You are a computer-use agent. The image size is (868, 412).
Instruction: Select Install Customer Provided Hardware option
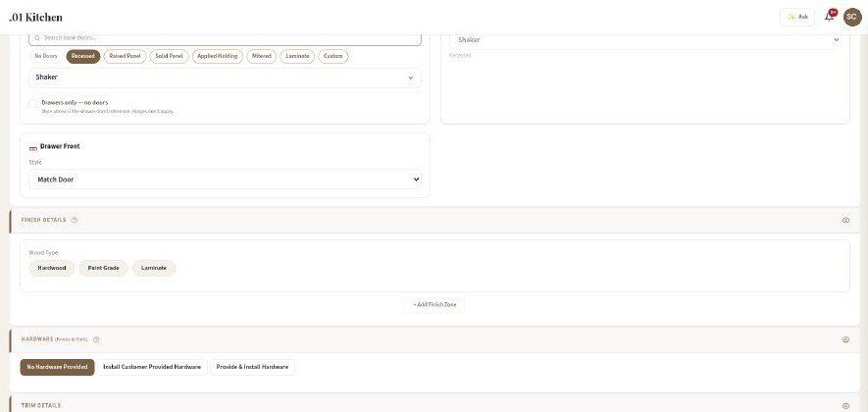pos(152,367)
